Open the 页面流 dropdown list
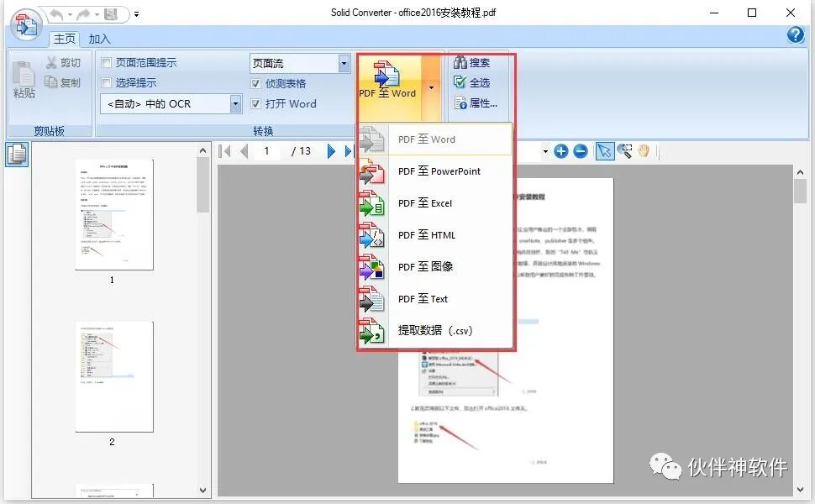The width and height of the screenshot is (815, 504). [344, 62]
